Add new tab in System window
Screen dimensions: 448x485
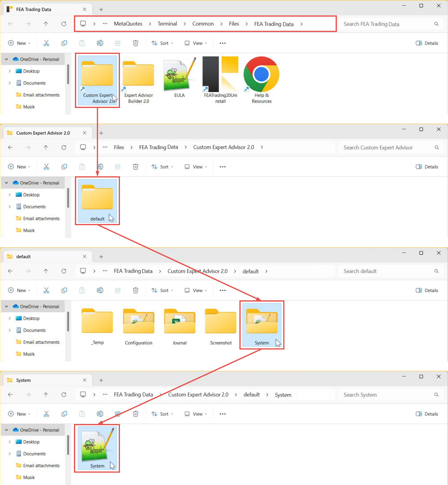(101, 380)
